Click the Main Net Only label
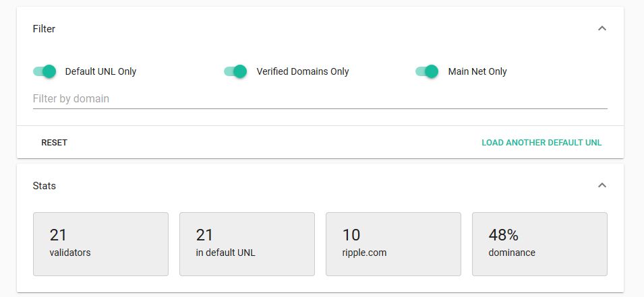 click(477, 71)
